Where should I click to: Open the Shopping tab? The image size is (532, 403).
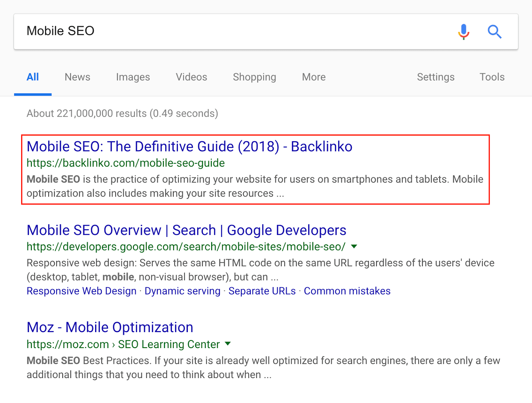pyautogui.click(x=254, y=77)
